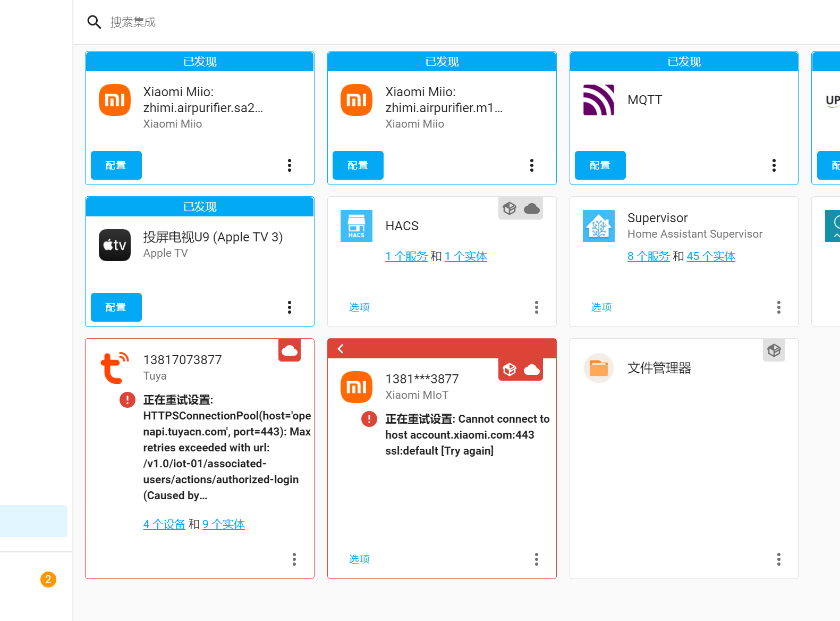This screenshot has width=840, height=621.
Task: Click the Xiaomi MIoT logo icon
Action: pyautogui.click(x=357, y=387)
